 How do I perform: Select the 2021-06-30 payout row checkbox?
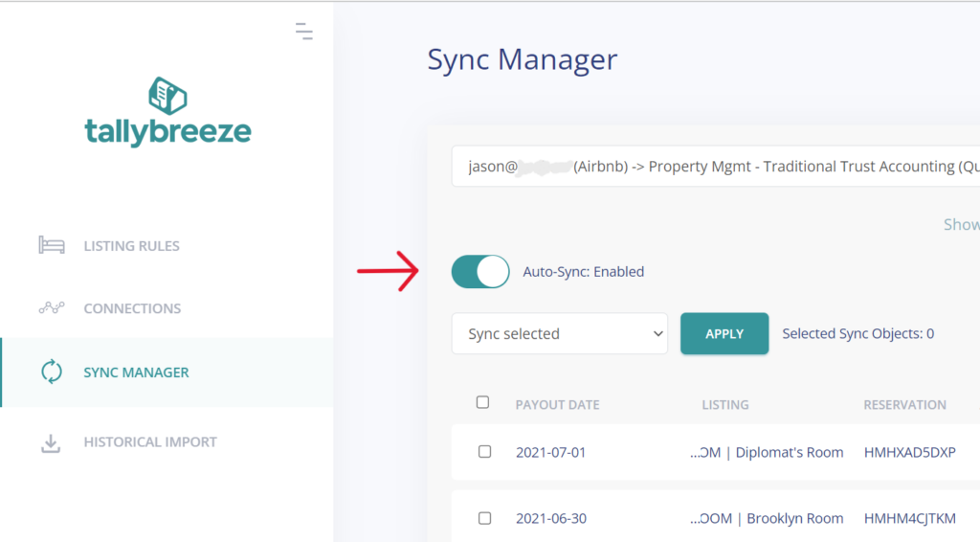pyautogui.click(x=484, y=518)
